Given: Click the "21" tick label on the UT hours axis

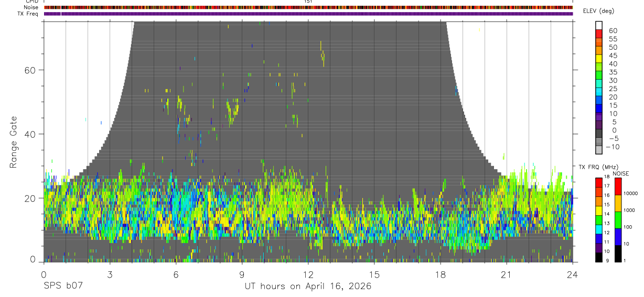Looking at the screenshot, I should pos(506,274).
